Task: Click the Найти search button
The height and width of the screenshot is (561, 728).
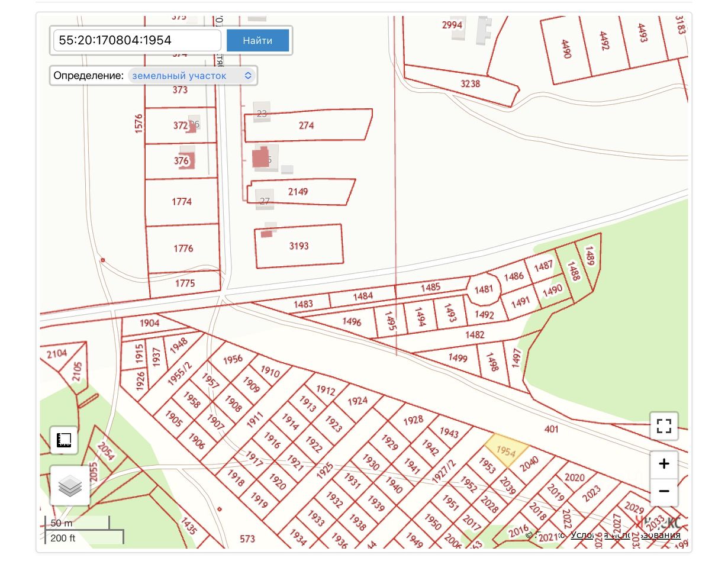Action: pos(257,41)
